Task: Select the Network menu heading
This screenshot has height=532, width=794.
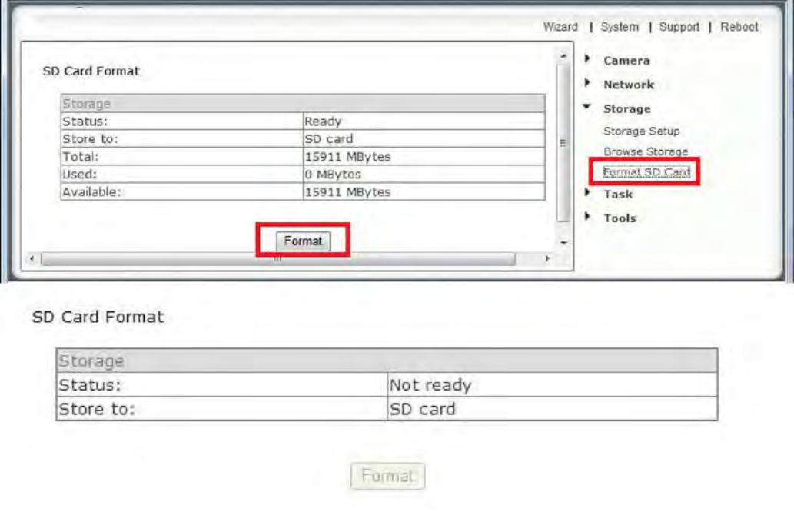Action: point(629,85)
